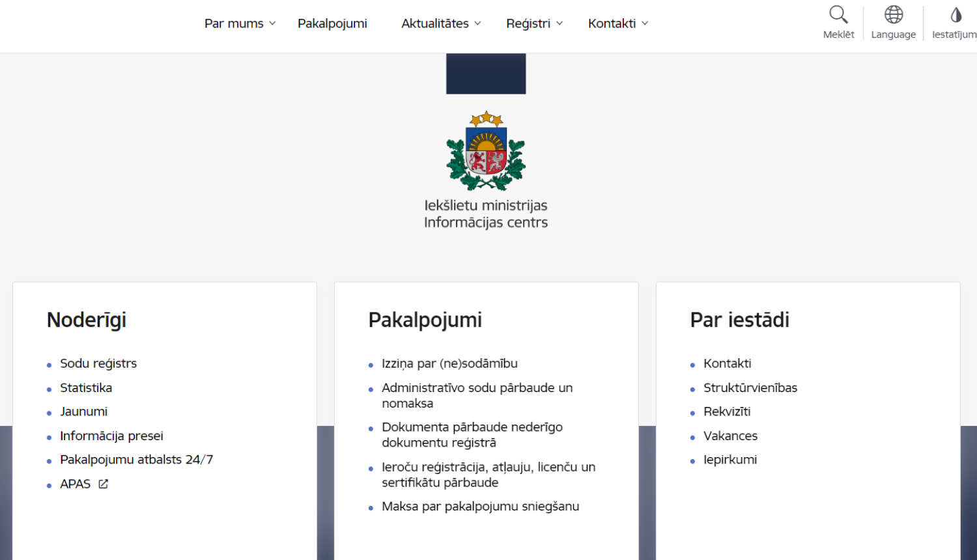The image size is (977, 560).
Task: Go to Jaunumi link
Action: (83, 412)
